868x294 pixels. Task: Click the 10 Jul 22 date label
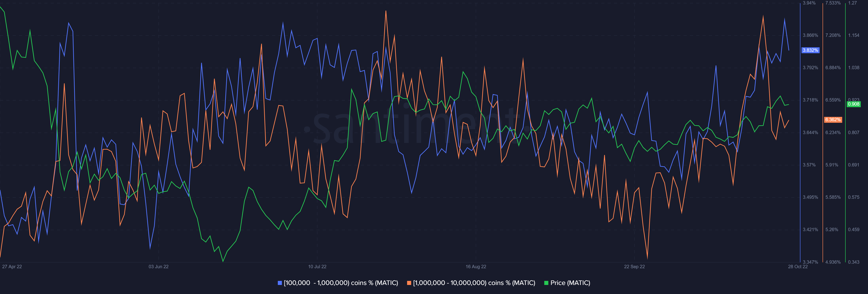tap(317, 267)
